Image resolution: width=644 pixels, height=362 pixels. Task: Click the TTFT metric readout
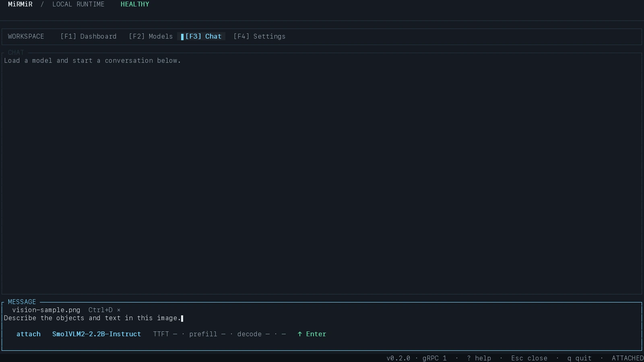[165, 334]
